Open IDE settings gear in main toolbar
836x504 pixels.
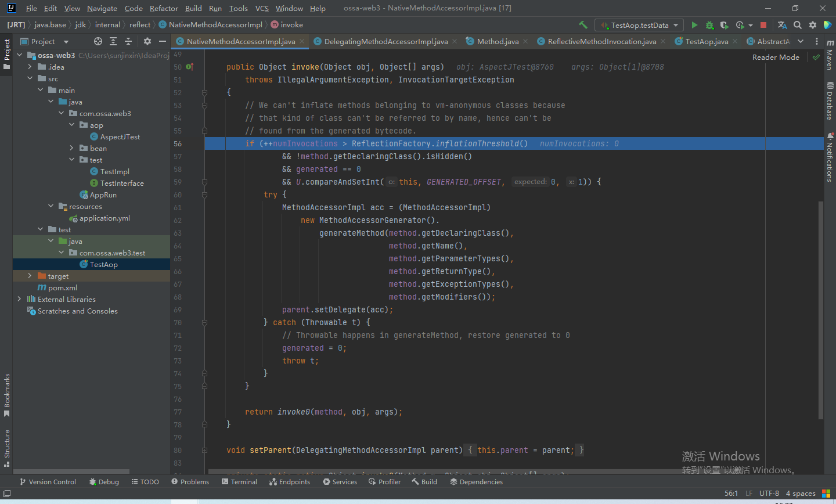coord(813,25)
